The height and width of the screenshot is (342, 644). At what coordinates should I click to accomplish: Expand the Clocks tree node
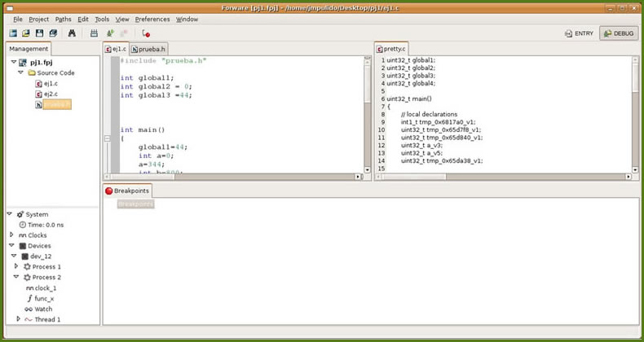click(x=11, y=235)
